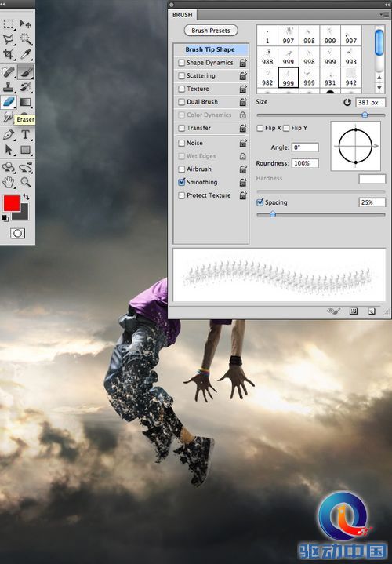The width and height of the screenshot is (392, 564).
Task: Uncheck the Smoothing option
Action: tap(182, 182)
